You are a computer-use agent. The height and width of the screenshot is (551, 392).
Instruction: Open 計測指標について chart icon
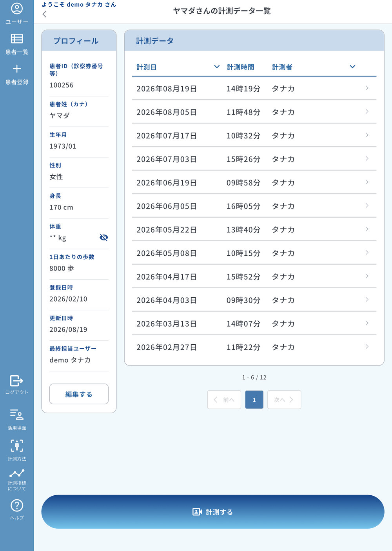point(17,473)
